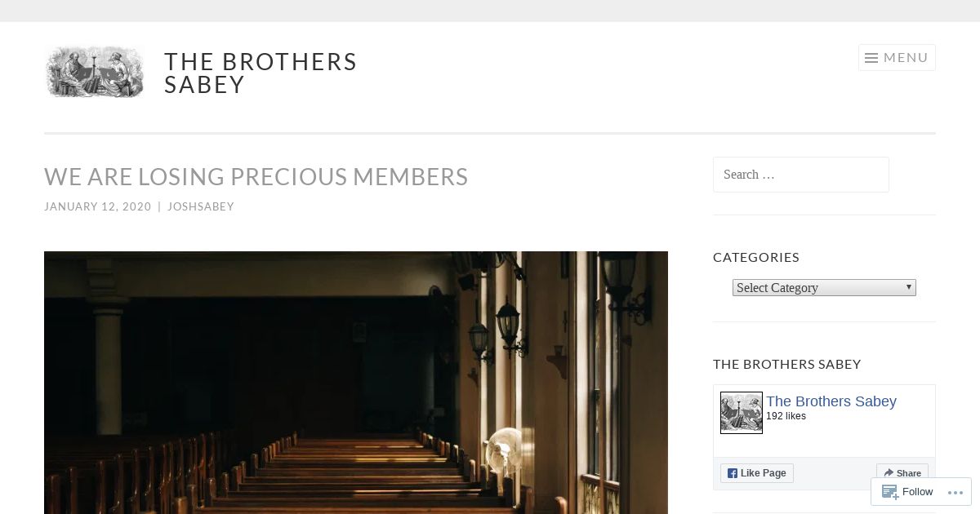The image size is (980, 514).
Task: Open the three-dots more options
Action: (x=956, y=492)
